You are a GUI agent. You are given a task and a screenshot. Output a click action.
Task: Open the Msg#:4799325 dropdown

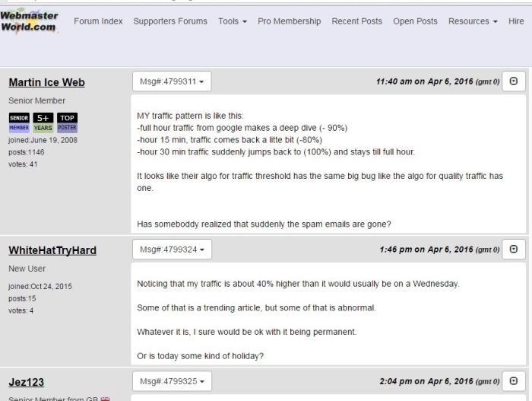(172, 381)
